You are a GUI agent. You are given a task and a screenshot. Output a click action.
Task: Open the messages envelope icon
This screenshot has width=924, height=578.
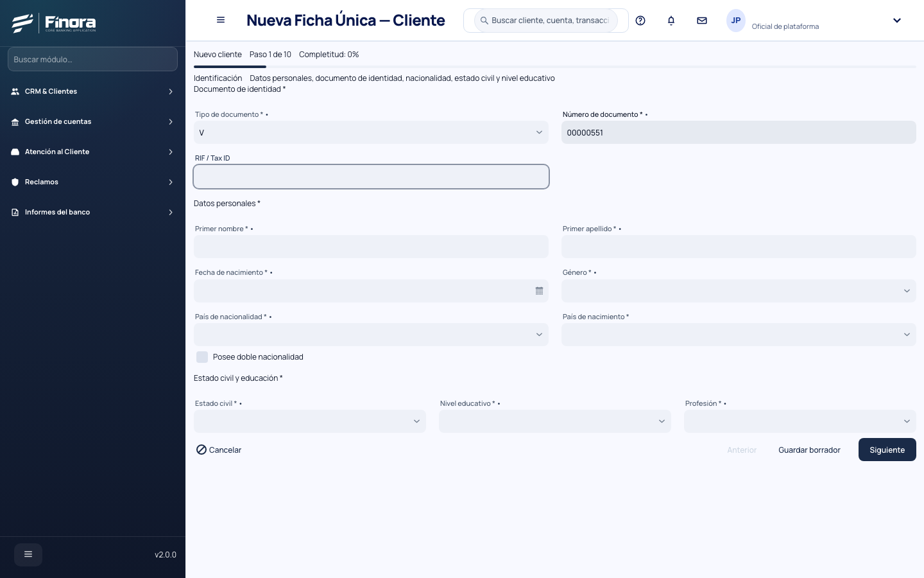(x=702, y=21)
